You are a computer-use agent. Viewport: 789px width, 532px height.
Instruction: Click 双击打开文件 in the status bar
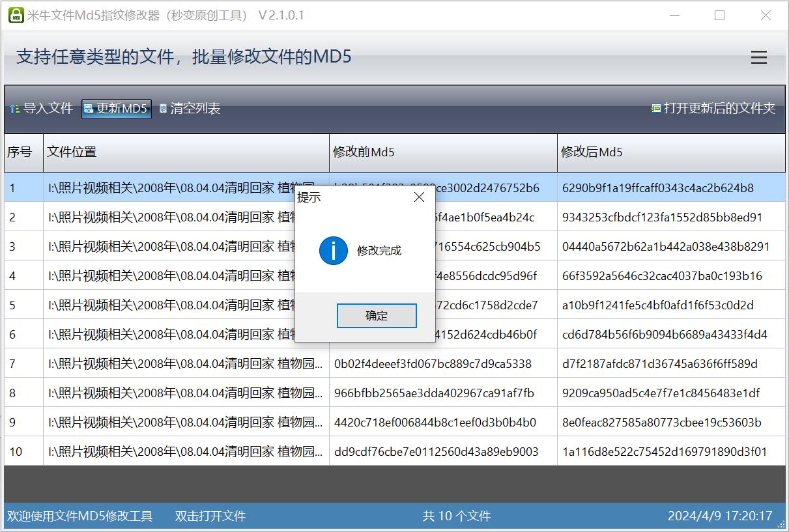click(210, 515)
